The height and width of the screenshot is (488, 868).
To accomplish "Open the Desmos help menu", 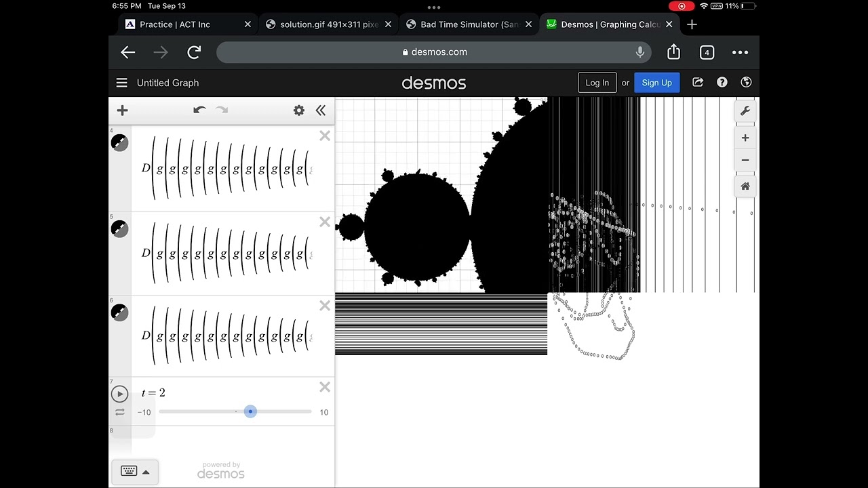I will tap(722, 82).
